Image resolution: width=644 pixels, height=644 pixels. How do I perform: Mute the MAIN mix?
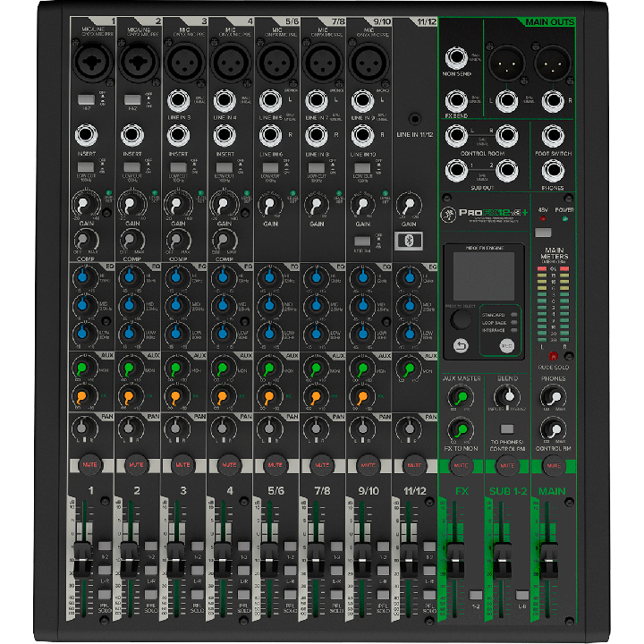(554, 465)
